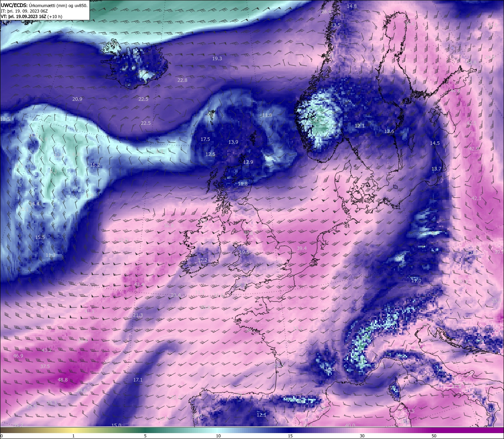Screen dimensions: 504x439
Task: Click the map value 11.3
Action: point(50,255)
